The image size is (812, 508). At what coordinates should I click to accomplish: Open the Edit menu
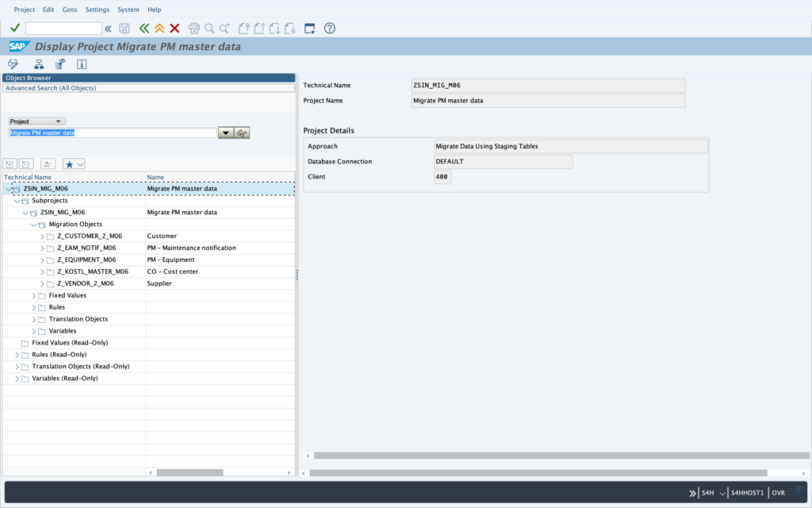click(x=48, y=10)
